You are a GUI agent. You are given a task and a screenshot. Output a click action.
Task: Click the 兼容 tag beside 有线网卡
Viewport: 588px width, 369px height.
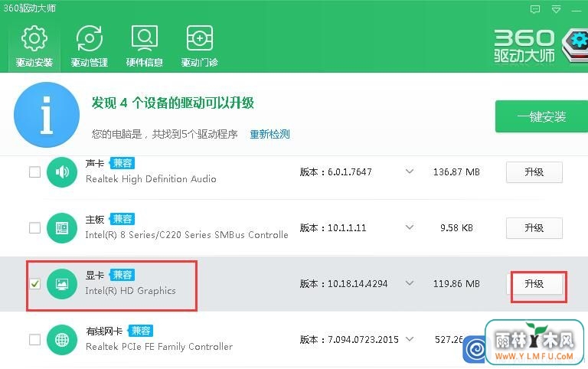(x=141, y=331)
